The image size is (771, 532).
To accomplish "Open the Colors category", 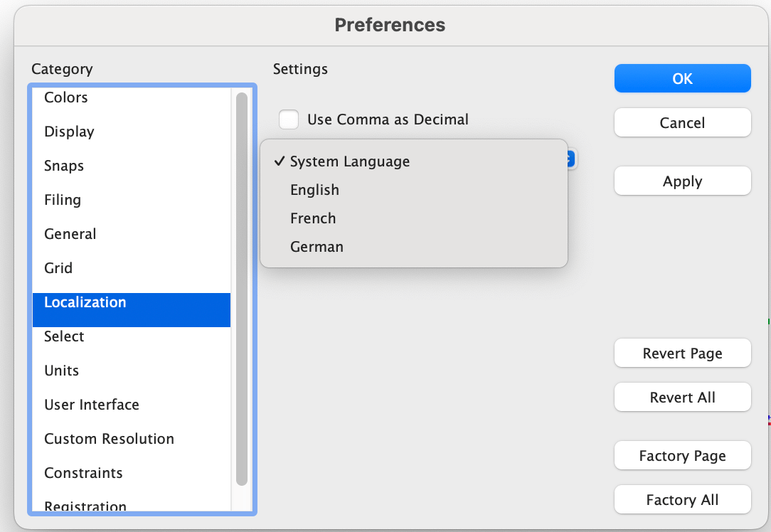I will point(66,97).
